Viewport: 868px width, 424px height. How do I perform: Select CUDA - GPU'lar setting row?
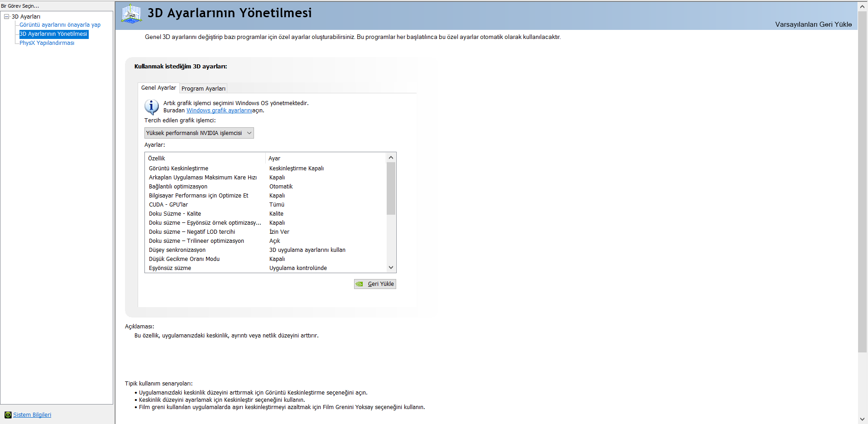266,205
